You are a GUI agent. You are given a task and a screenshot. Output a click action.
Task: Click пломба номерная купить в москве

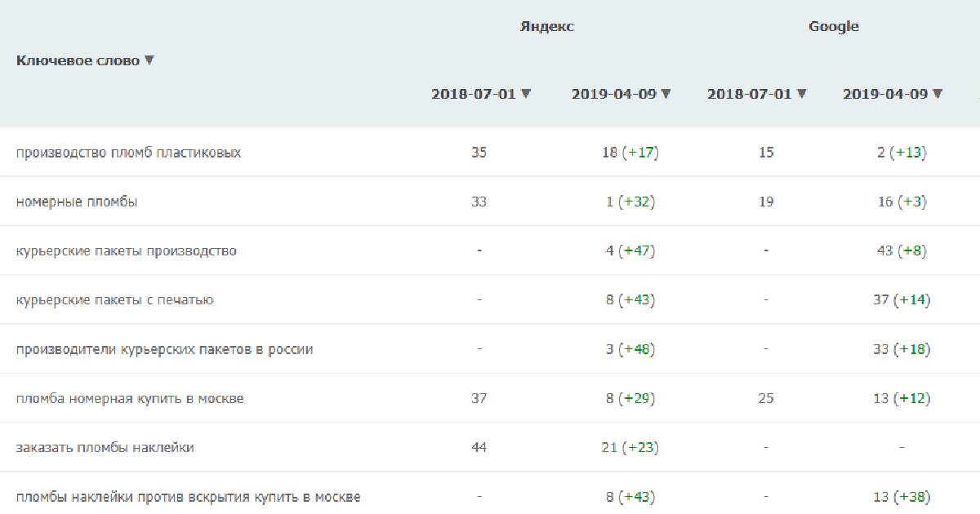coord(130,398)
